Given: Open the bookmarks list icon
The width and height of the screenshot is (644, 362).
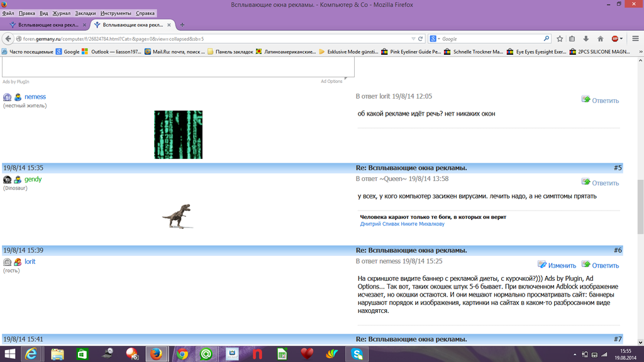Looking at the screenshot, I should coord(572,38).
